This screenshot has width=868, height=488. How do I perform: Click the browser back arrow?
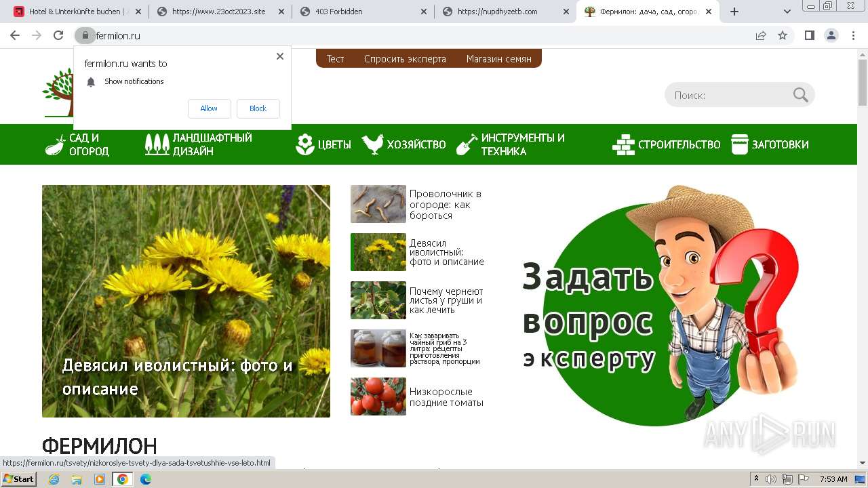(15, 35)
